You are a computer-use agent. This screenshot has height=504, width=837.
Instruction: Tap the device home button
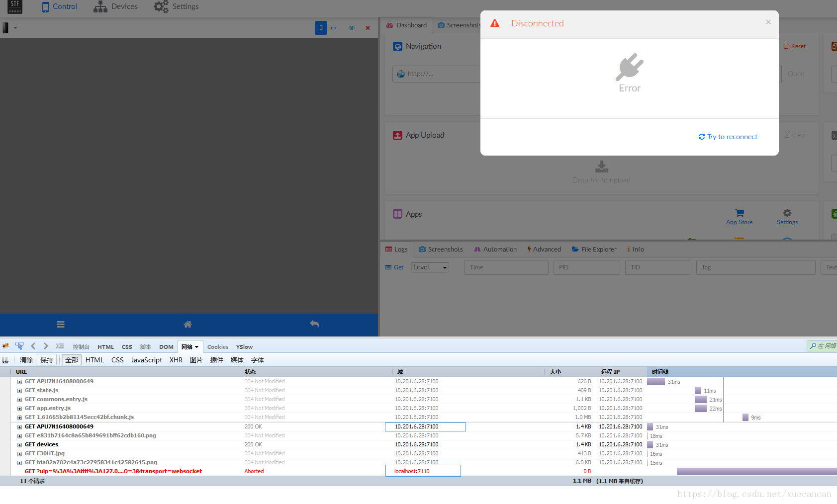pyautogui.click(x=187, y=325)
